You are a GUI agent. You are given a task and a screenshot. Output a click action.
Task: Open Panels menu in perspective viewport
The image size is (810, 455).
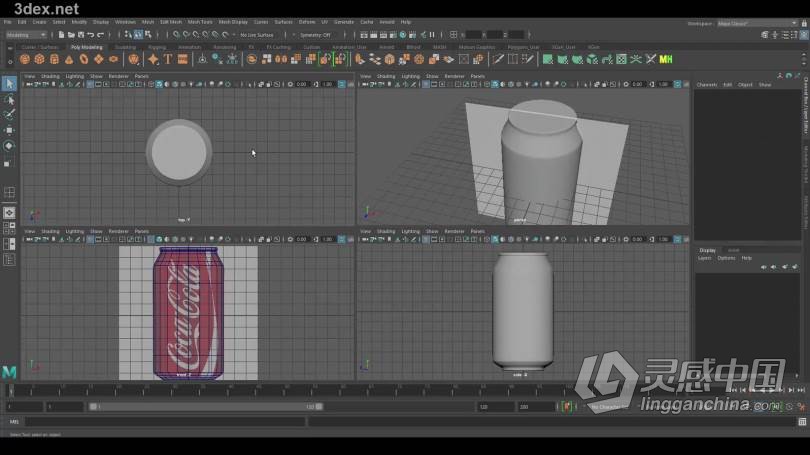[x=477, y=76]
